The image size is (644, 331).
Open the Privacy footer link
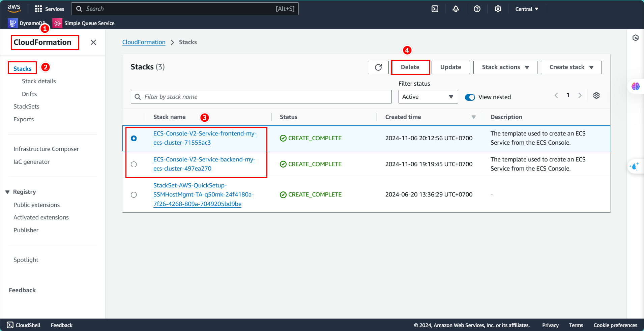550,325
